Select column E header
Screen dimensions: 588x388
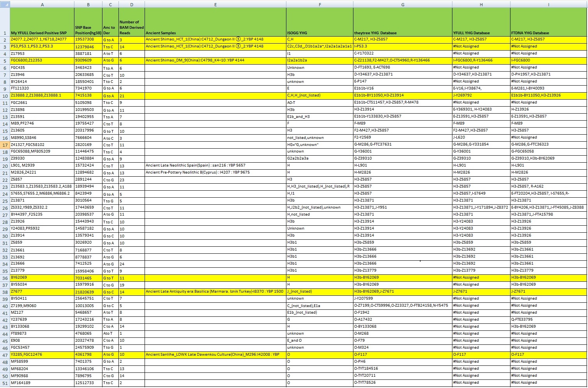coord(215,5)
